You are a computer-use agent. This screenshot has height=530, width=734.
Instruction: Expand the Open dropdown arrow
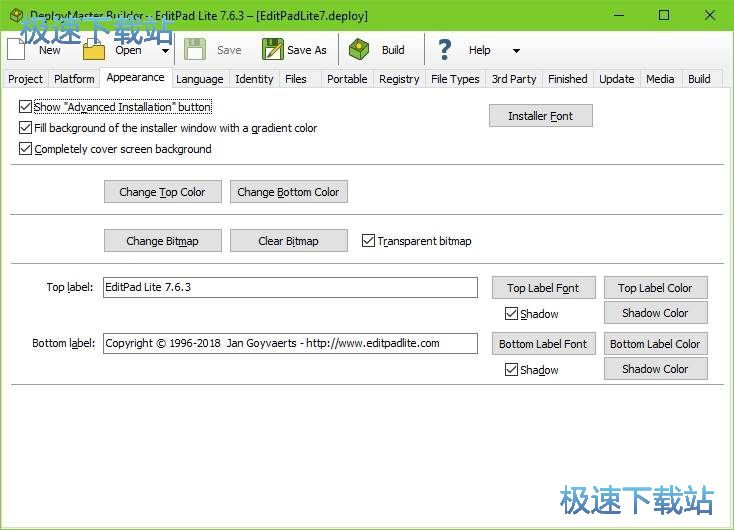(165, 51)
